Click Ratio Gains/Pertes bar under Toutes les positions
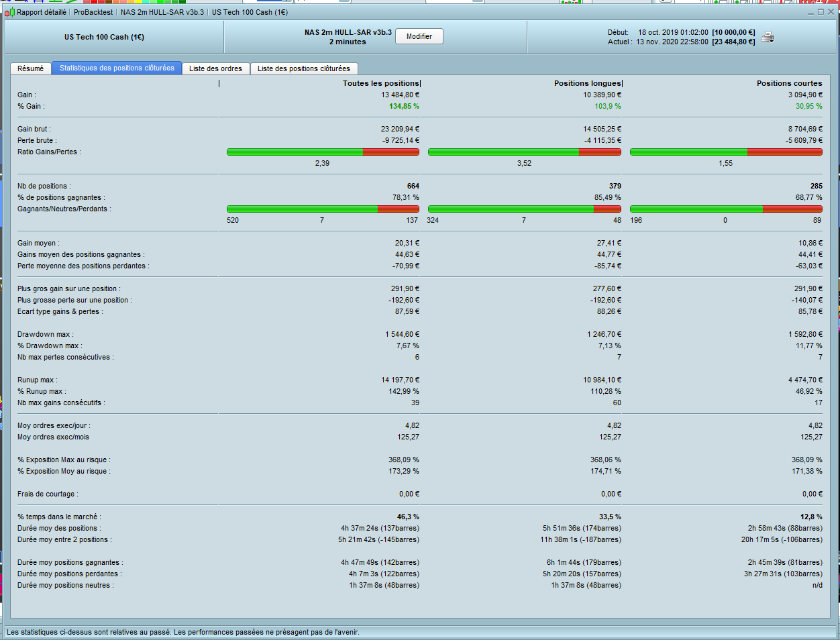Screen dimensions: 840x640 323,152
